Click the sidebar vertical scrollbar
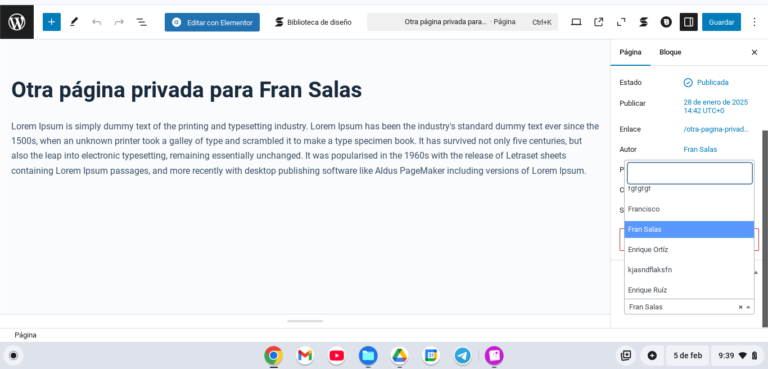Screen dimensions: 768x369 pyautogui.click(x=765, y=228)
